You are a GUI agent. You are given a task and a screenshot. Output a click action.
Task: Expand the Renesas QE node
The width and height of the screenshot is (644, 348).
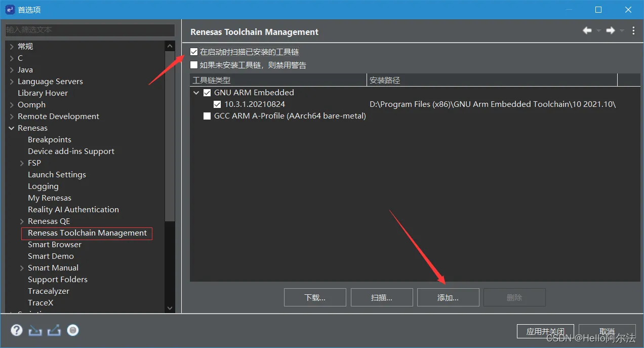coord(22,221)
